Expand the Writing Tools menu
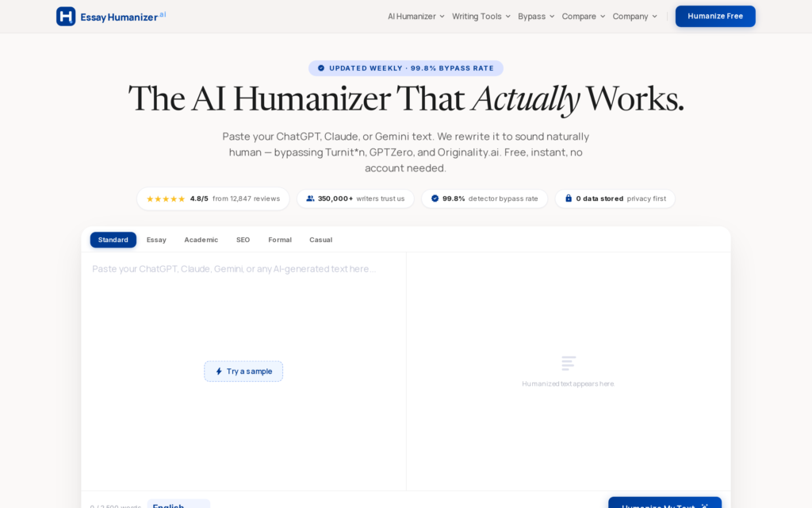 pos(481,17)
